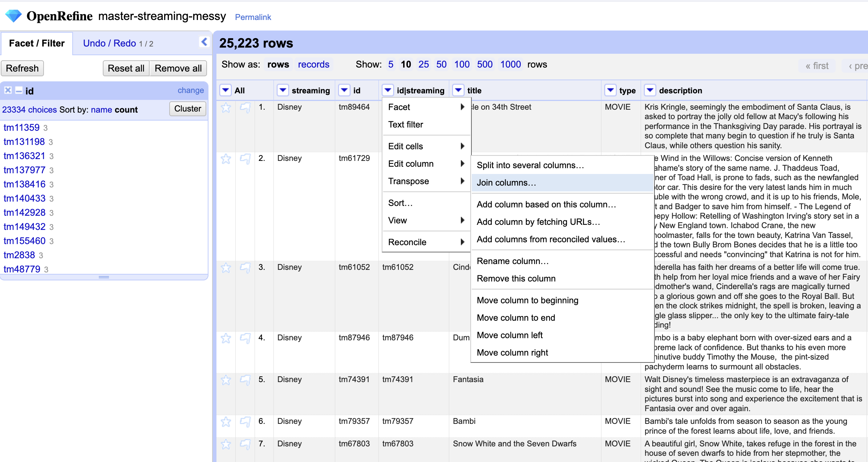Viewport: 868px width, 462px height.
Task: Sort facet choices by name
Action: 101,110
